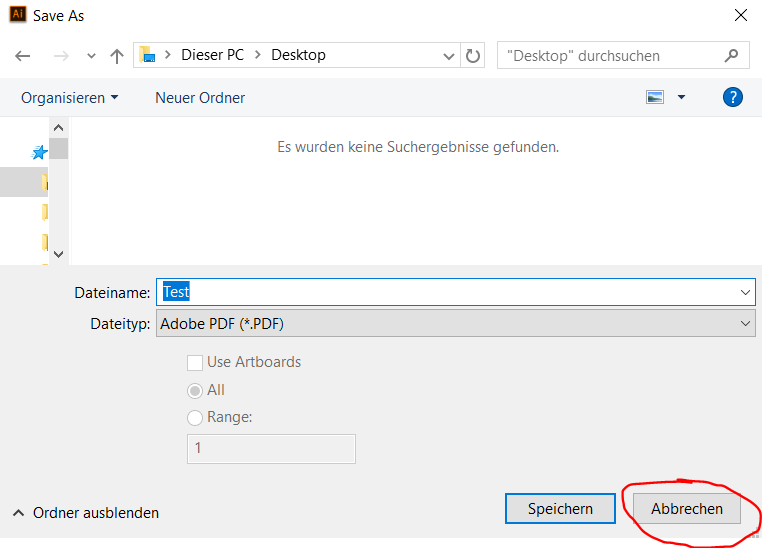The image size is (762, 548).
Task: Click Neuer Ordner in the toolbar
Action: click(x=200, y=97)
